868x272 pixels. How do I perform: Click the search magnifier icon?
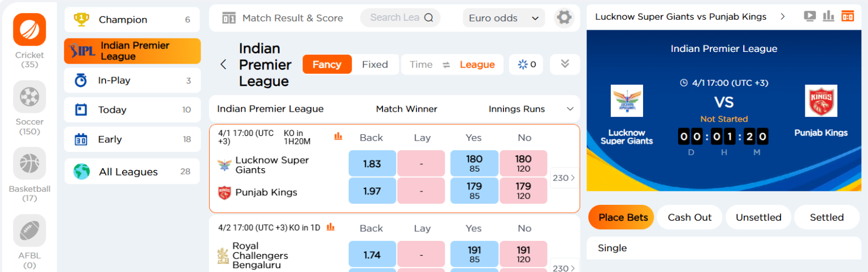pos(428,17)
